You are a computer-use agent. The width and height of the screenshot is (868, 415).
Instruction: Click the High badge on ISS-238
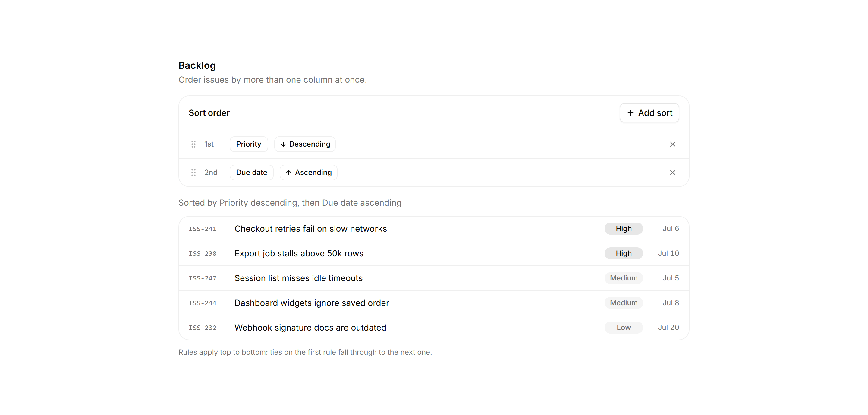pyautogui.click(x=624, y=254)
